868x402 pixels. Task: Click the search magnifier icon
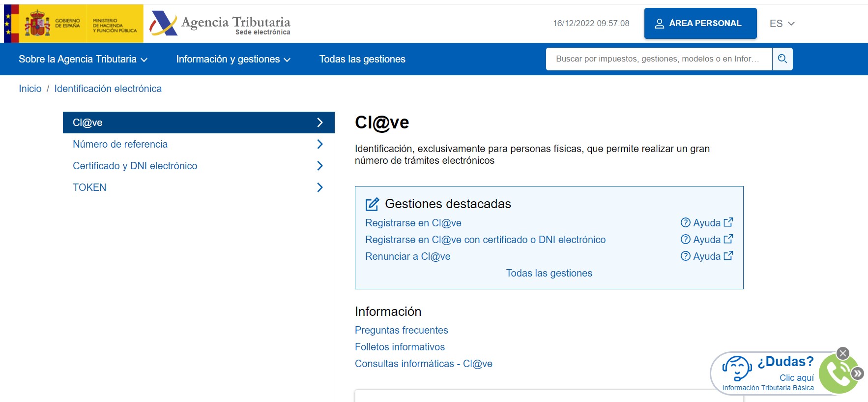(782, 59)
